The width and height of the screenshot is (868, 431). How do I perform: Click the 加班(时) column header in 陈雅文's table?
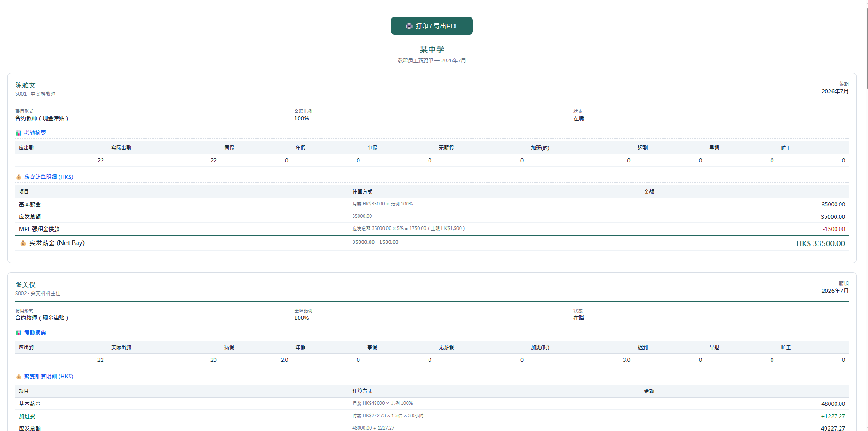(x=540, y=148)
